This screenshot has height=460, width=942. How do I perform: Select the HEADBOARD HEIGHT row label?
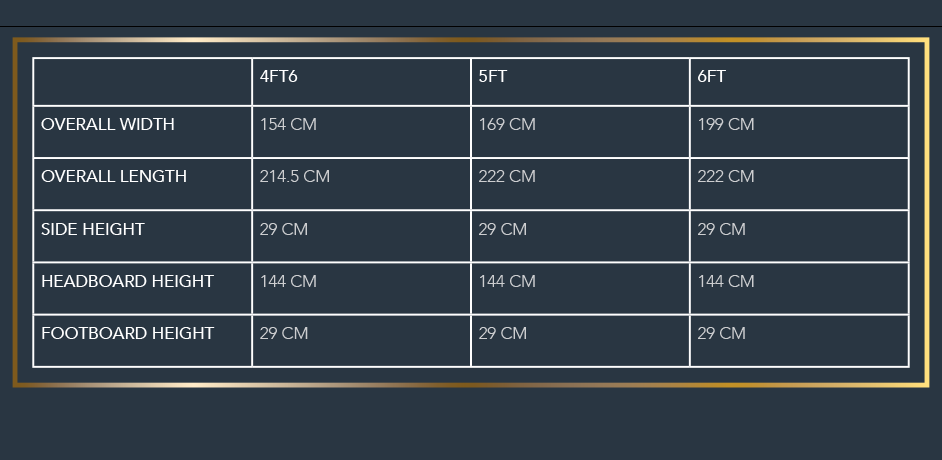tap(127, 282)
